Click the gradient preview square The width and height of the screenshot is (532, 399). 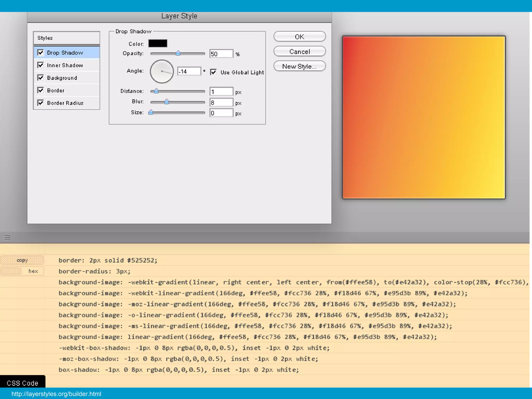point(424,117)
